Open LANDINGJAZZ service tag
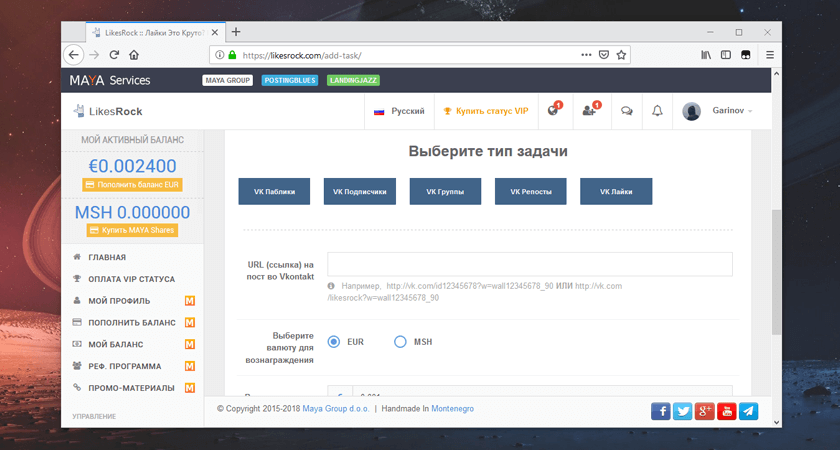 354,80
